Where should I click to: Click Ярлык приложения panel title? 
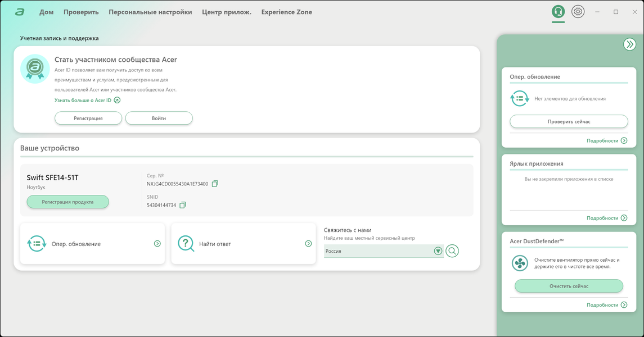pyautogui.click(x=537, y=163)
